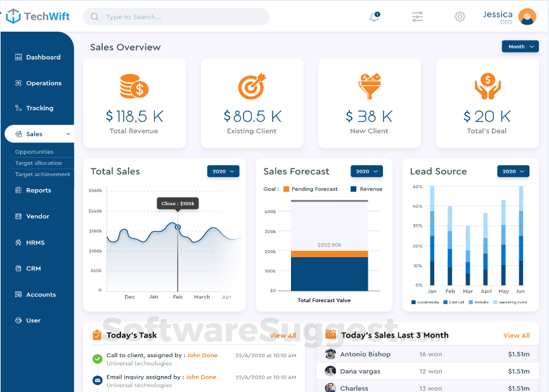
Task: Click the marketing Event legend swatch
Action: click(x=495, y=302)
